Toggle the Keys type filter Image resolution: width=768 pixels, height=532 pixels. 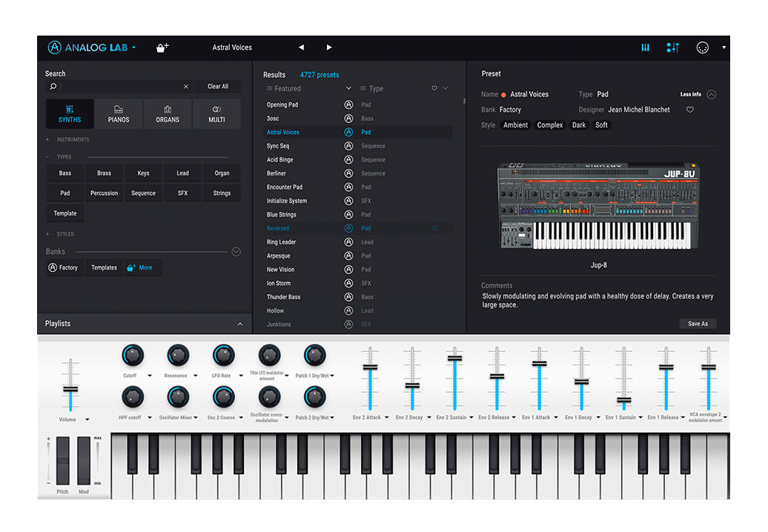coord(143,173)
